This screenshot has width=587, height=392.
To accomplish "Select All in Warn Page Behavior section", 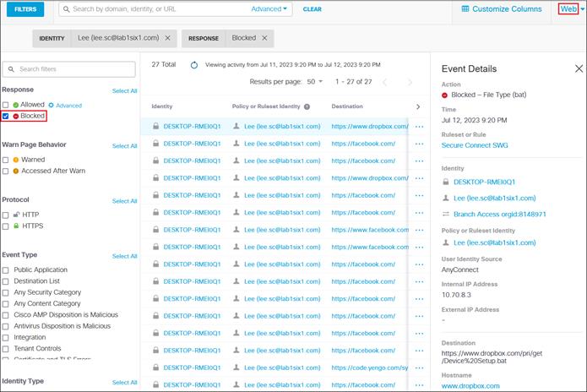I will point(125,145).
